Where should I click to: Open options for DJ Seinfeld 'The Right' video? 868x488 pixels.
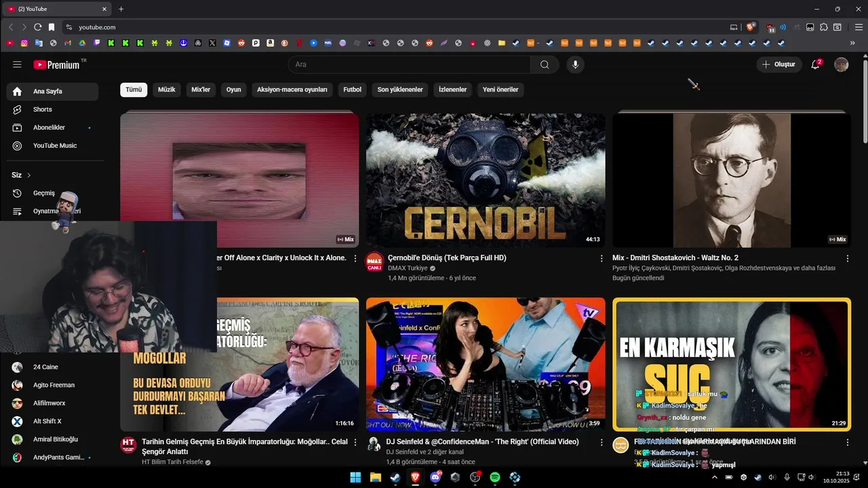tap(601, 442)
